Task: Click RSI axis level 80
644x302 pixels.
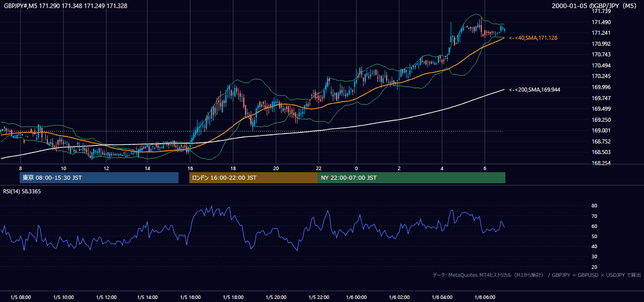Action: [594, 206]
